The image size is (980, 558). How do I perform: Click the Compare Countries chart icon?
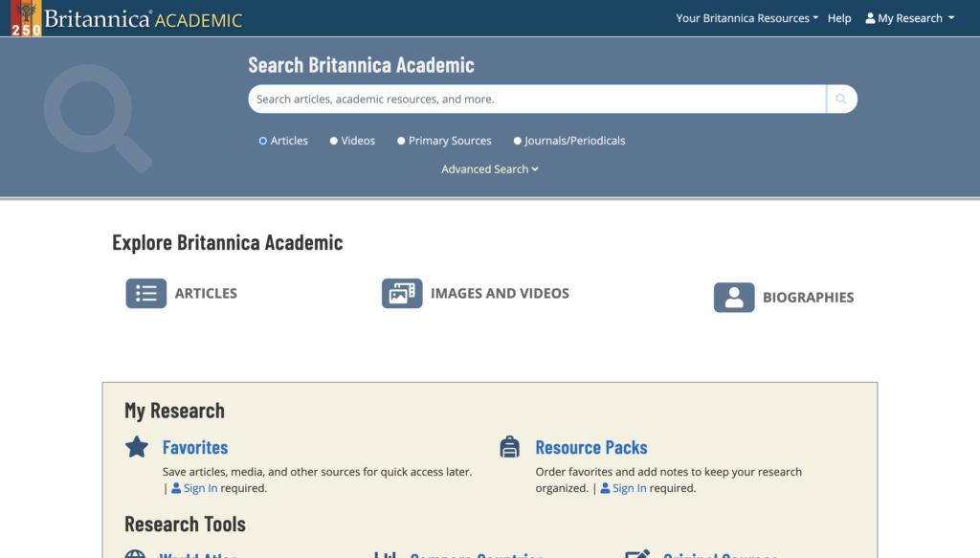(x=386, y=554)
